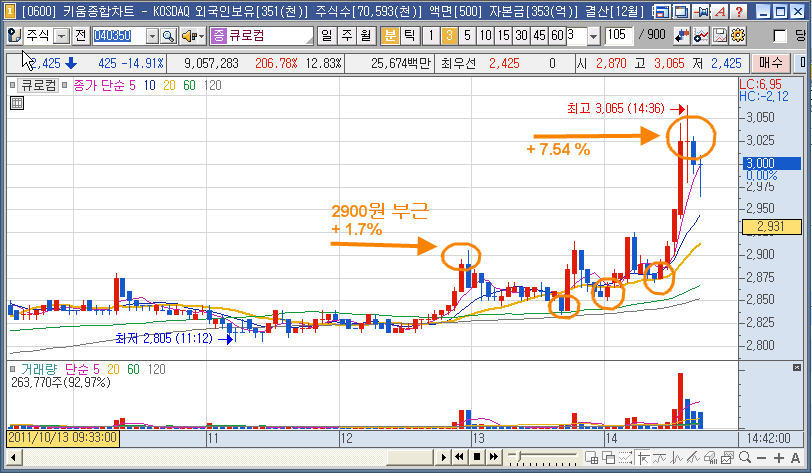812x473 pixels.
Task: Click the purple 증 button before 큐로컴
Action: (219, 36)
